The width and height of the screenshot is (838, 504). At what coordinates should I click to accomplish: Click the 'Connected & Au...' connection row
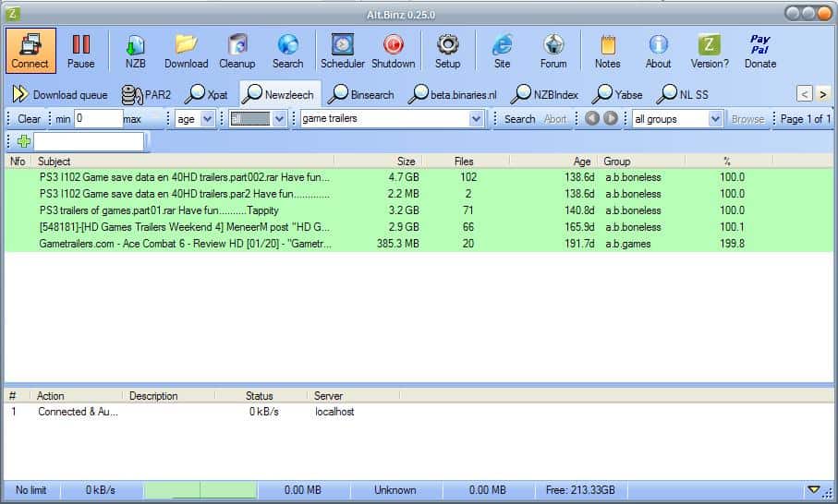tap(419, 412)
